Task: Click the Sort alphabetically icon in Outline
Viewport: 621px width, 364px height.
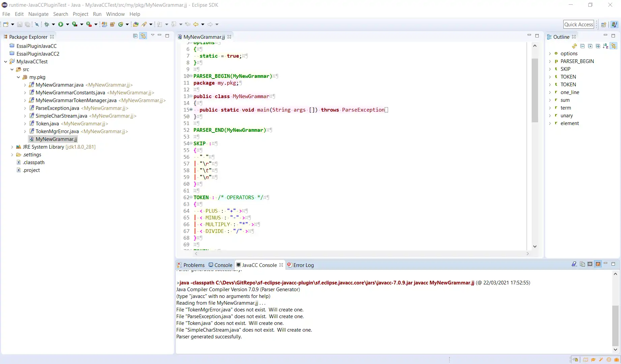Action: pos(605,46)
